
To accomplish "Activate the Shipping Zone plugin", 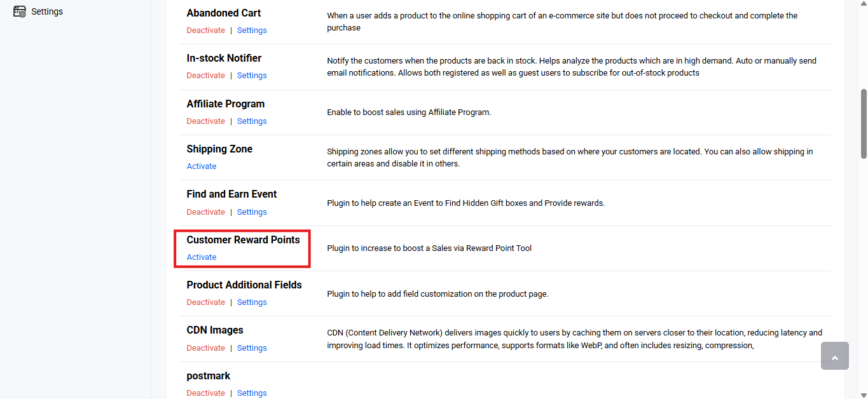I will (202, 166).
